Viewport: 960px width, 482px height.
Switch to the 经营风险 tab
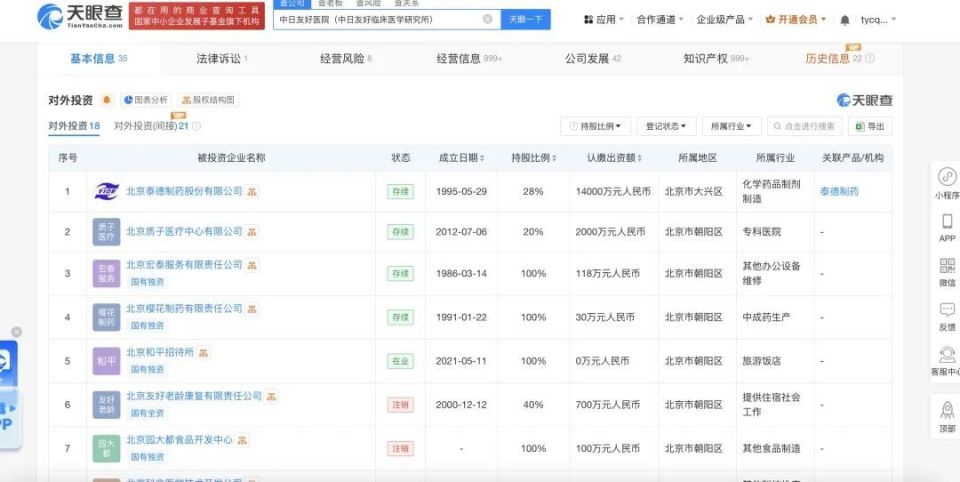click(x=346, y=59)
